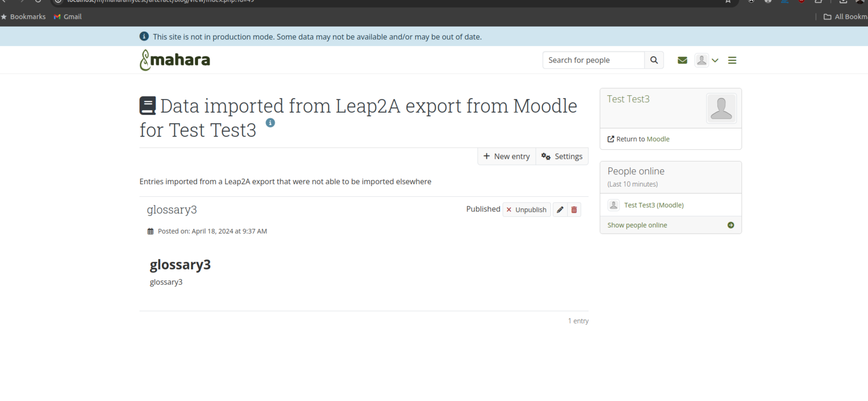The width and height of the screenshot is (868, 401).
Task: Edit the glossary3 entry with pencil icon
Action: pyautogui.click(x=560, y=210)
